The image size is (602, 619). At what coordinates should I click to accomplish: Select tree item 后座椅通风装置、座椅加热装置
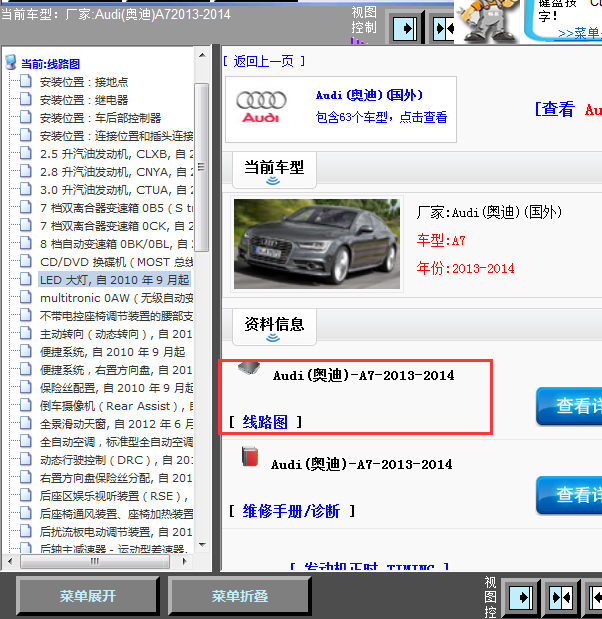116,514
